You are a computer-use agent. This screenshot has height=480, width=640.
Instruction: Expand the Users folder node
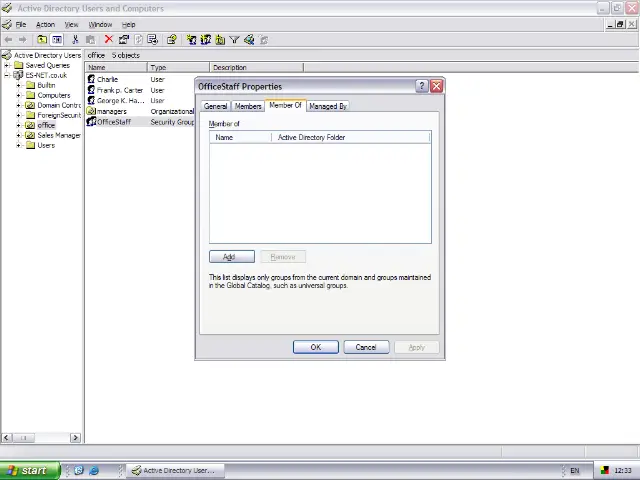[18, 145]
